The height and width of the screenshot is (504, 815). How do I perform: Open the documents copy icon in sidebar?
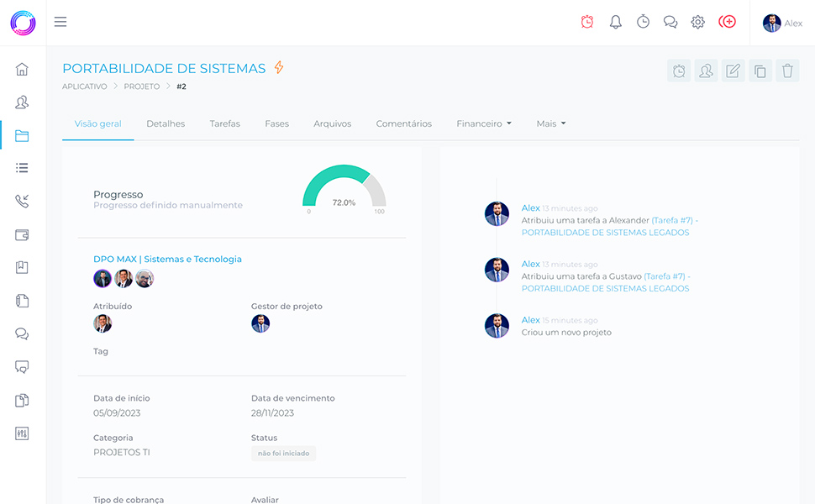pyautogui.click(x=22, y=400)
